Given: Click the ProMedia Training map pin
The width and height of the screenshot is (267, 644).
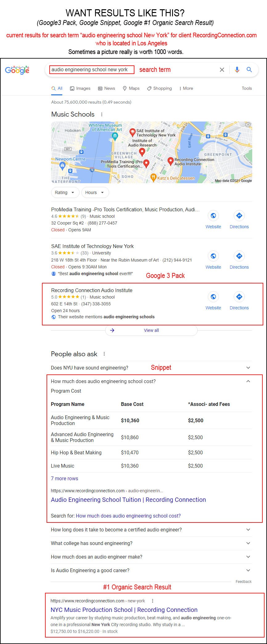Looking at the screenshot, I should click(146, 163).
